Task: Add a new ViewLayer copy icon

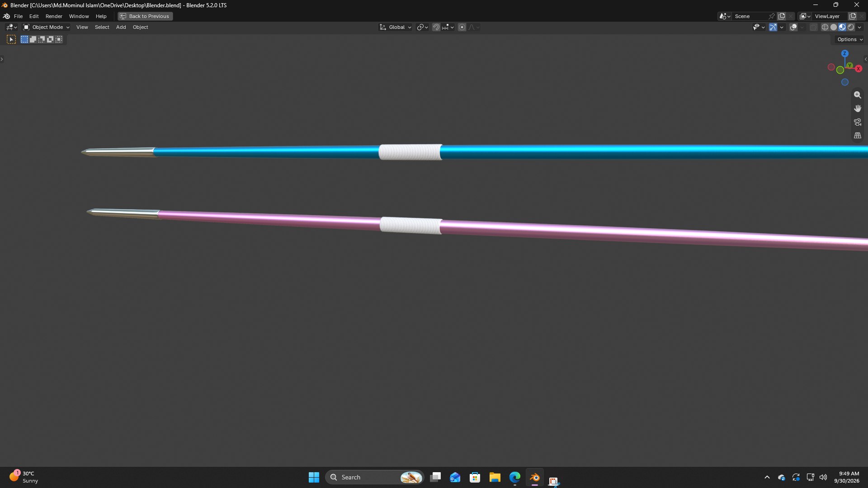Action: 853,16
